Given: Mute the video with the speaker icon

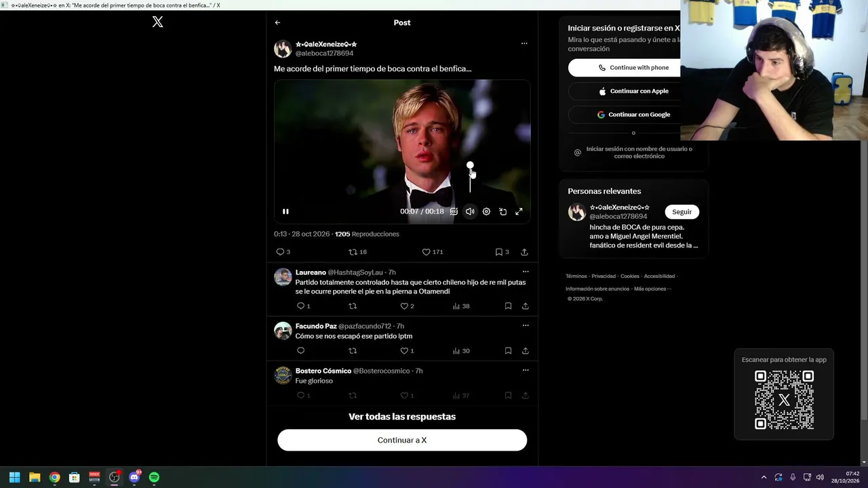Looking at the screenshot, I should click(x=470, y=211).
